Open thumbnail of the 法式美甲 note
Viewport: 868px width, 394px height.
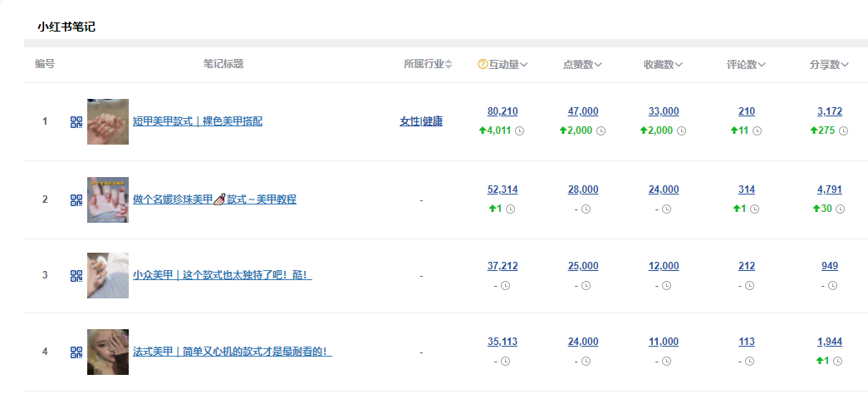[x=108, y=352]
